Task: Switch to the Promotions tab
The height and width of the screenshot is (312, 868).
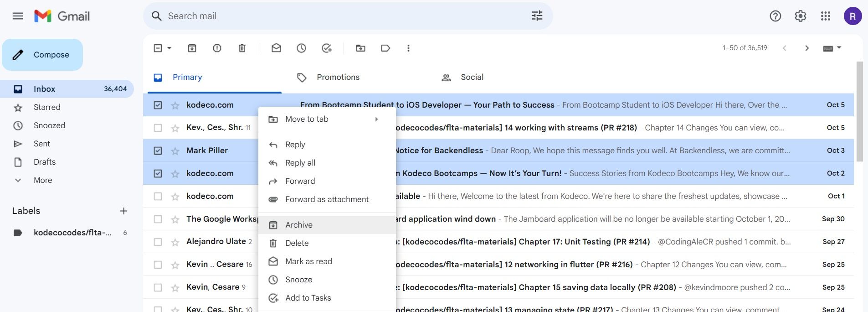Action: [x=338, y=77]
